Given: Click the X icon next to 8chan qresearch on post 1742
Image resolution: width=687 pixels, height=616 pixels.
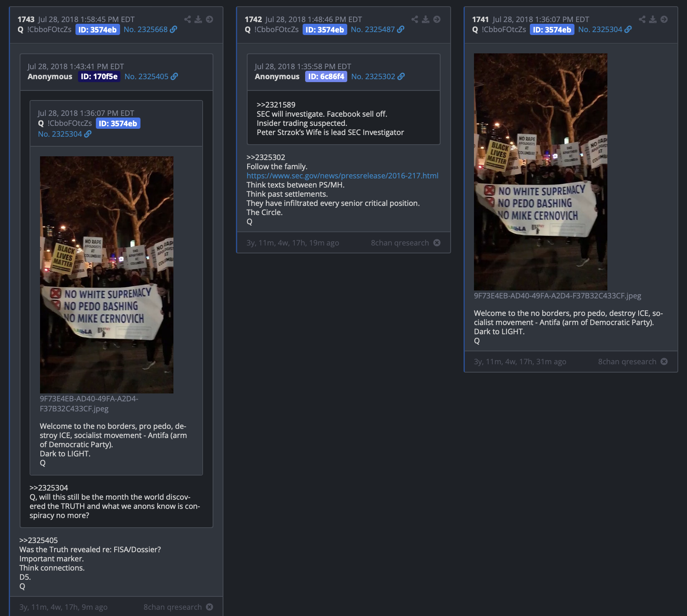Looking at the screenshot, I should point(437,243).
